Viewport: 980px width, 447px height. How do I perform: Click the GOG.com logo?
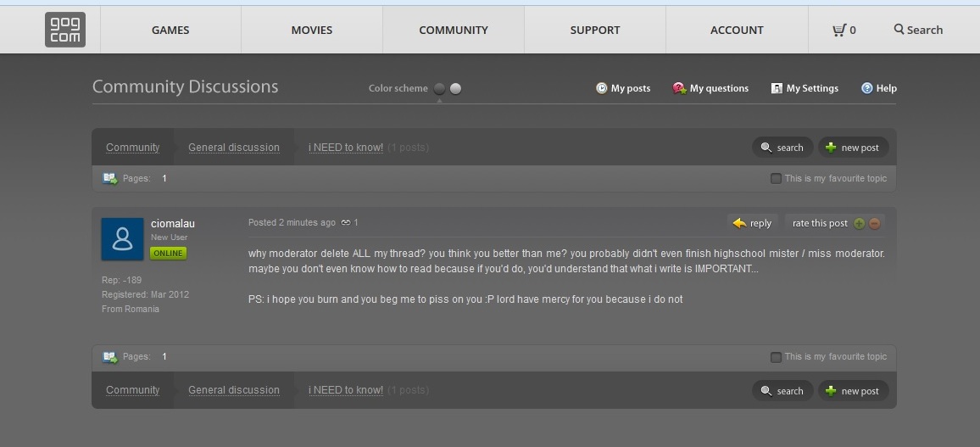click(65, 30)
